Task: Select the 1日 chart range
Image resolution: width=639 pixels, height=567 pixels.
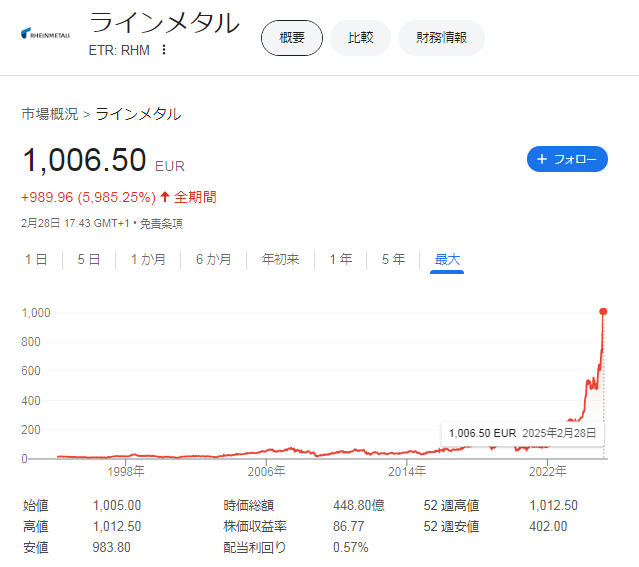Action: coord(36,259)
